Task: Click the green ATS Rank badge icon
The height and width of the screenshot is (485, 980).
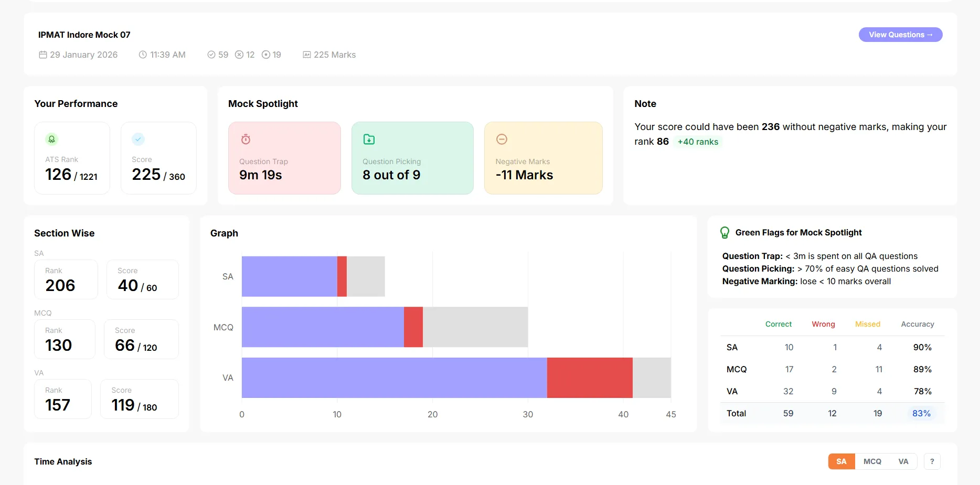Action: [51, 139]
